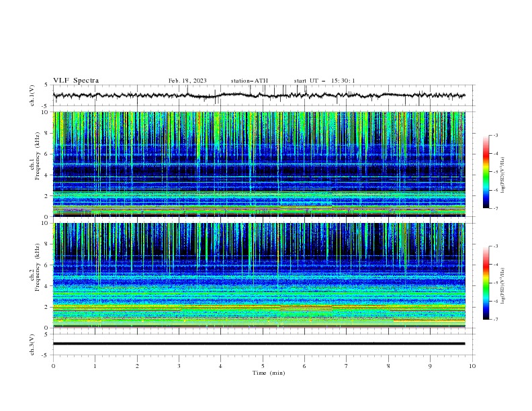Click the ch.1 Frequency (kHz) axis label
This screenshot has height=411, width=532.
[35, 155]
